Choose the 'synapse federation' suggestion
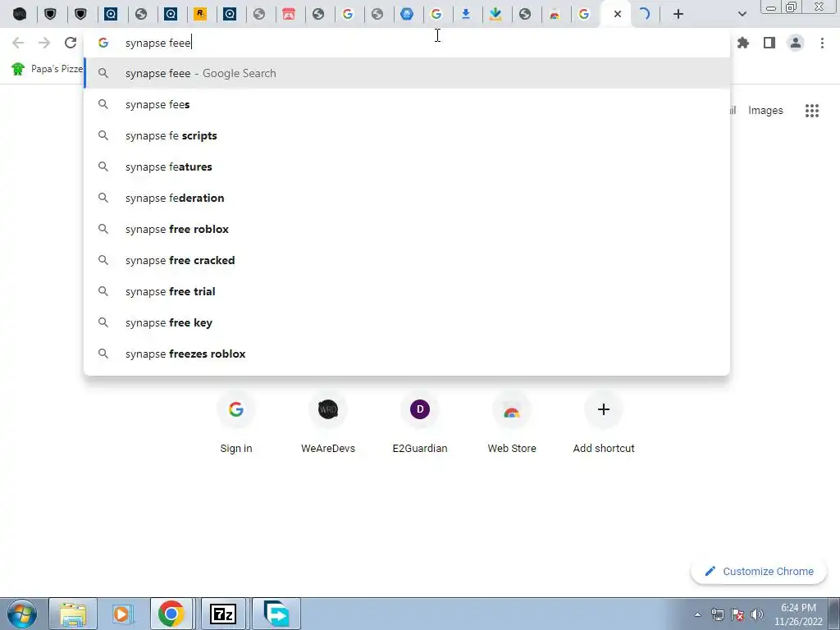This screenshot has width=840, height=630. [x=407, y=198]
